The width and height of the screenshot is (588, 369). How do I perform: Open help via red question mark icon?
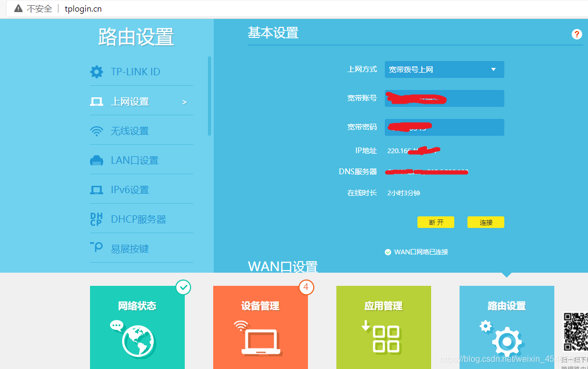click(576, 34)
